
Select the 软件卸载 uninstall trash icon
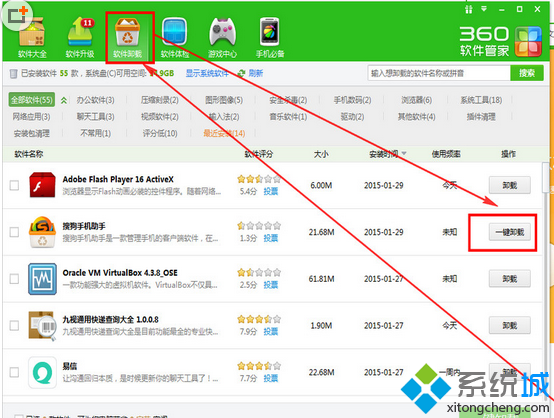[x=127, y=32]
